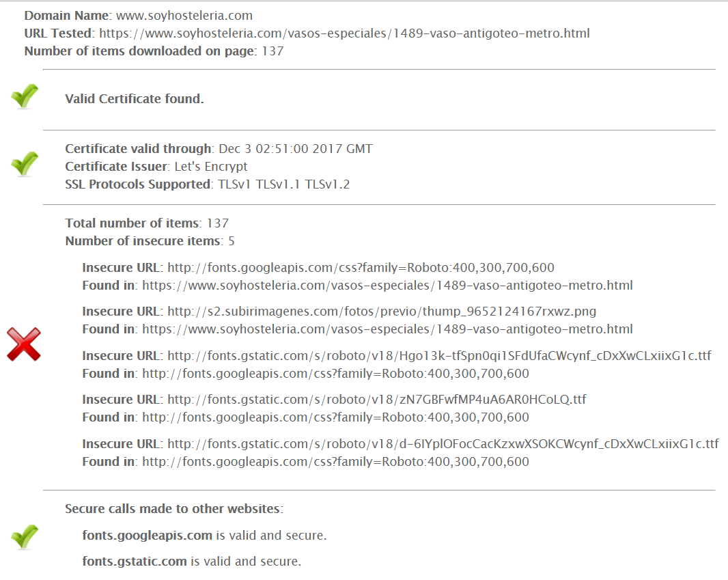
Task: Open insecure gstatic d-6IYplOFocCacKzxwXSOKCWcynf ttf URL
Action: coord(443,445)
